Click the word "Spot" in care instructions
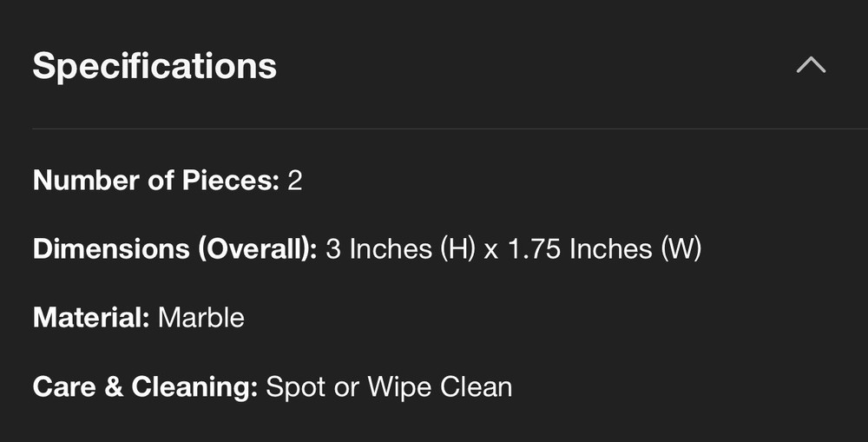868x442 pixels. coord(295,386)
